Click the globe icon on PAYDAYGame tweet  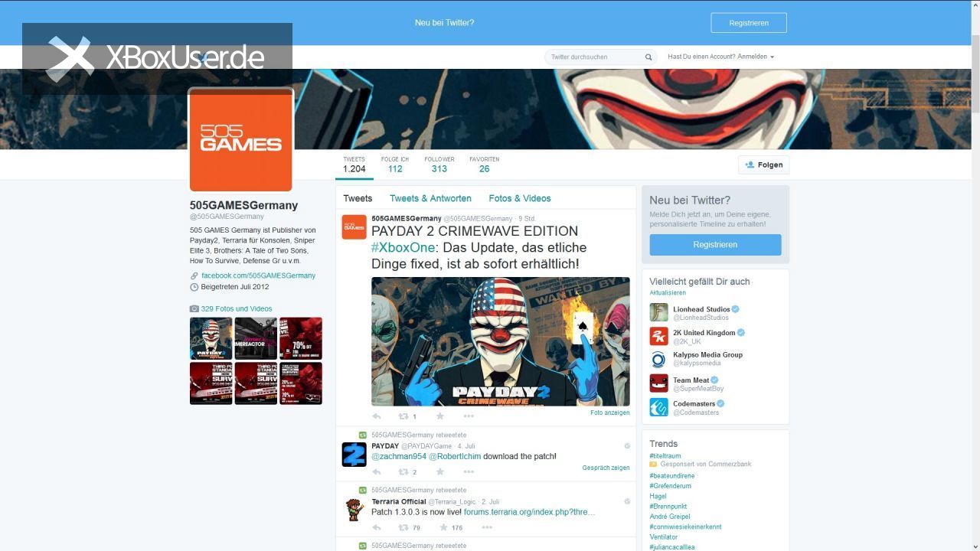(627, 445)
